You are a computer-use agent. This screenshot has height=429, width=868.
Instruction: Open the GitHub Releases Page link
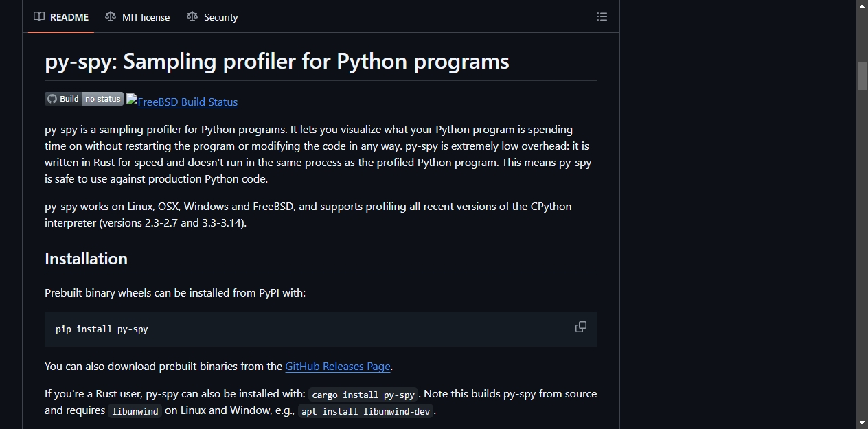[338, 366]
